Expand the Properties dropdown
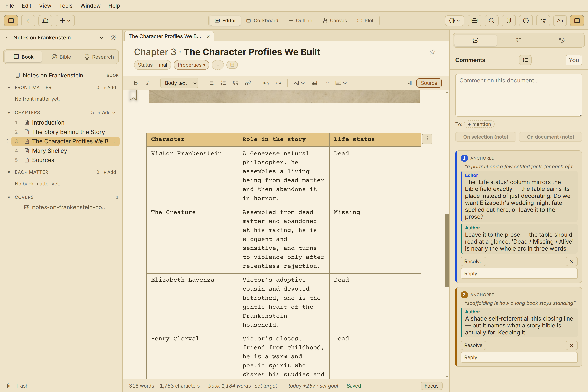The height and width of the screenshot is (392, 588). tap(191, 65)
